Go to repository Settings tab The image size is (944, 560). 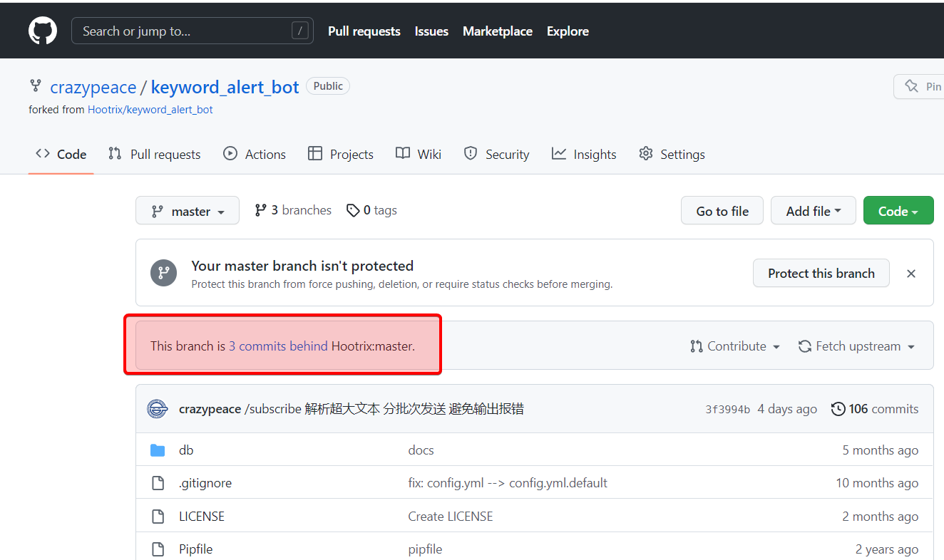[x=672, y=154]
